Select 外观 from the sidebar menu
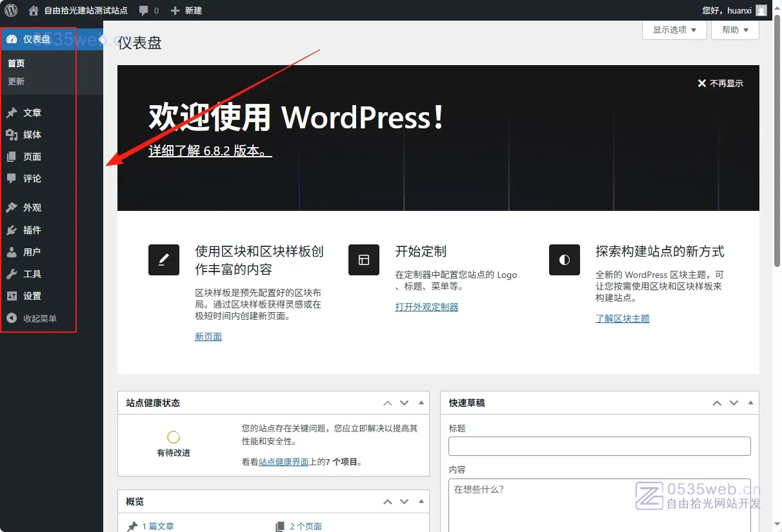This screenshot has width=782, height=532. tap(32, 208)
